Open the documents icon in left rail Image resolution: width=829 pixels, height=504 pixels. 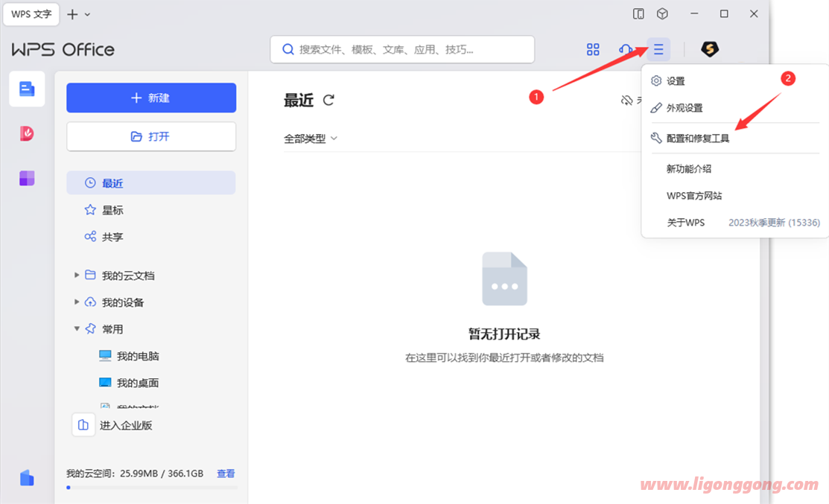tap(27, 89)
